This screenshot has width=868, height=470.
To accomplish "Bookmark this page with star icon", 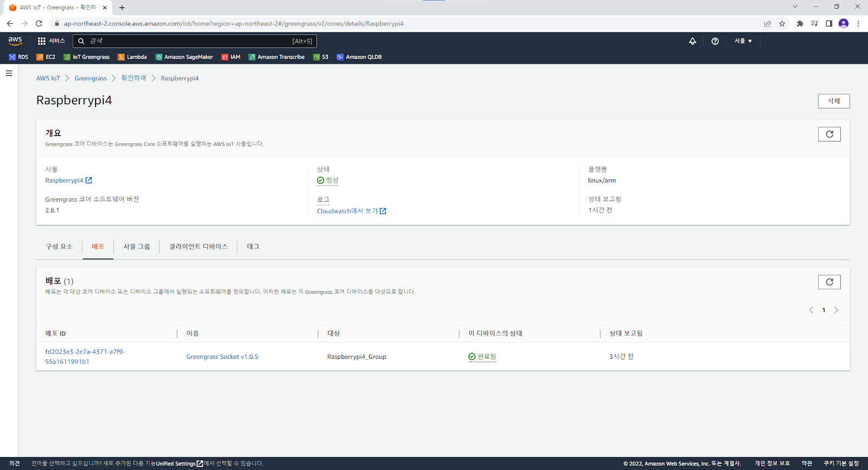I will 782,23.
